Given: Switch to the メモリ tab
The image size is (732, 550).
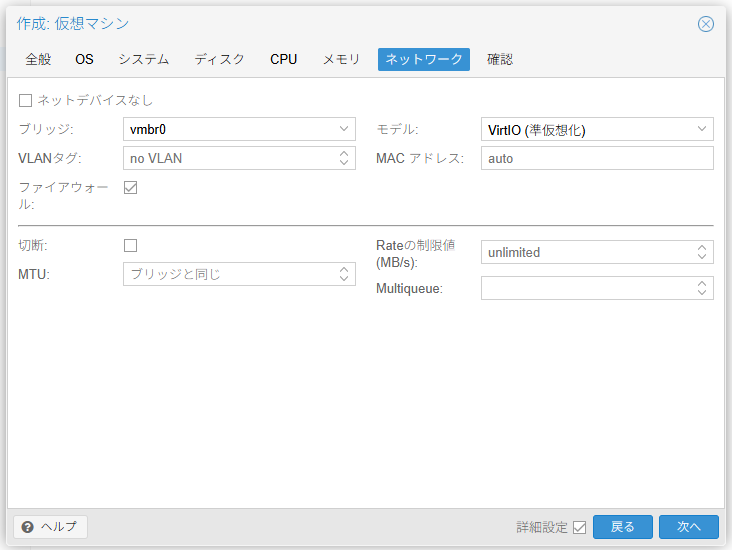Looking at the screenshot, I should [341, 59].
